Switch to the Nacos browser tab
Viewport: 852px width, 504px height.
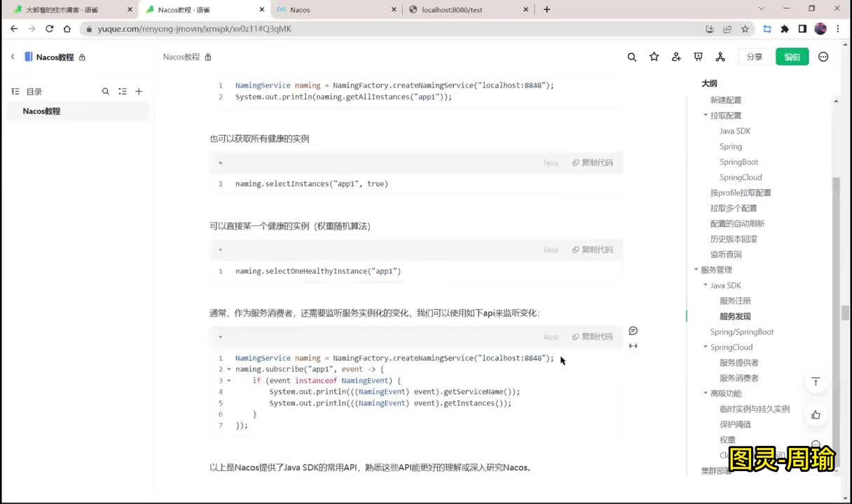(335, 10)
